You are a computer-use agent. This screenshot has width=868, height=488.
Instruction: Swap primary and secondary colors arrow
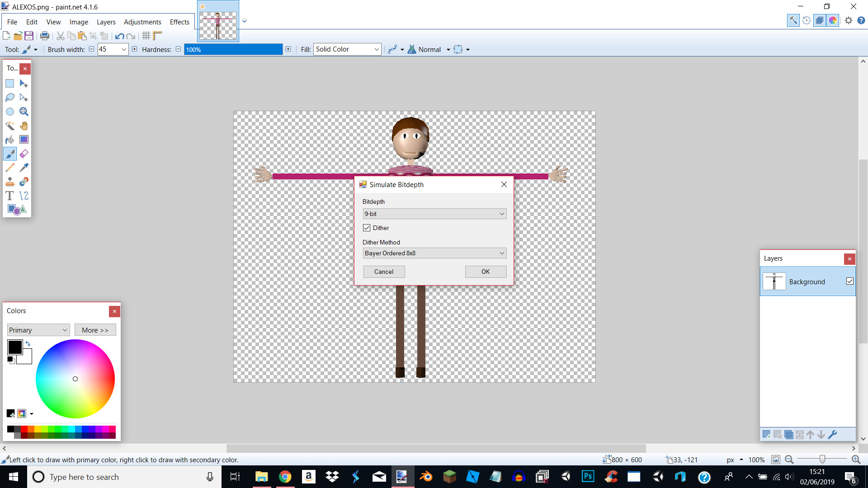click(28, 344)
